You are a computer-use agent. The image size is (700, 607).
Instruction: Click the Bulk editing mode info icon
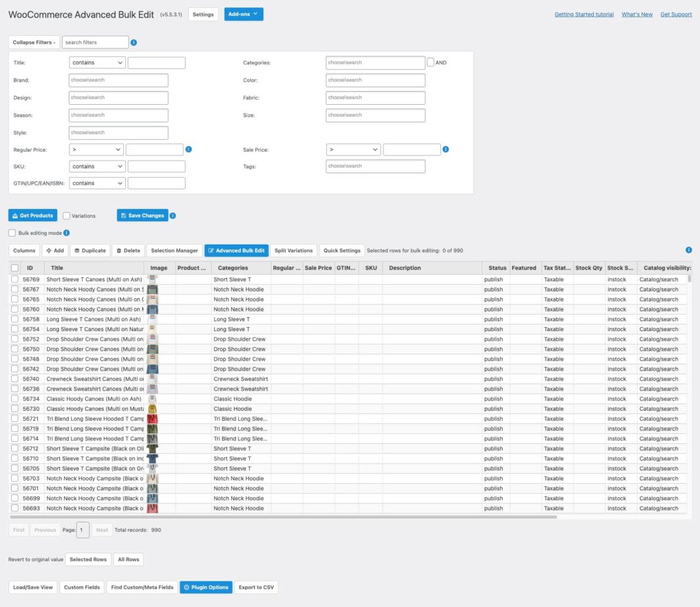point(66,233)
